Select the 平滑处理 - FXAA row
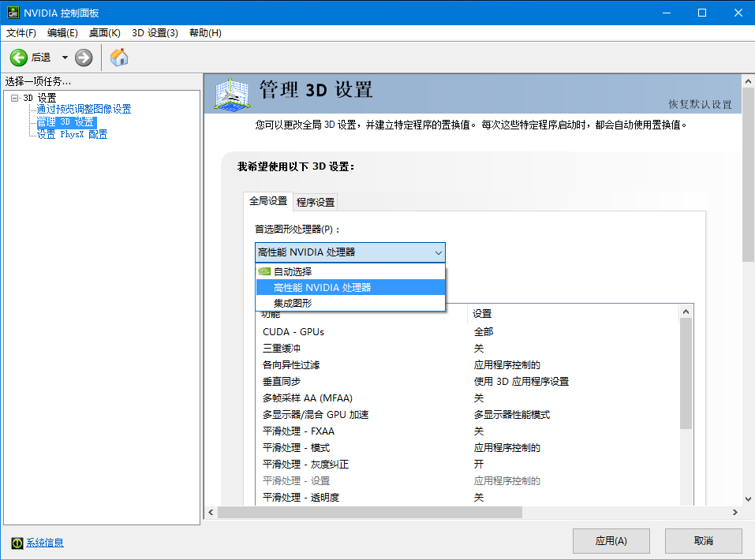This screenshot has width=755, height=560. [x=467, y=431]
